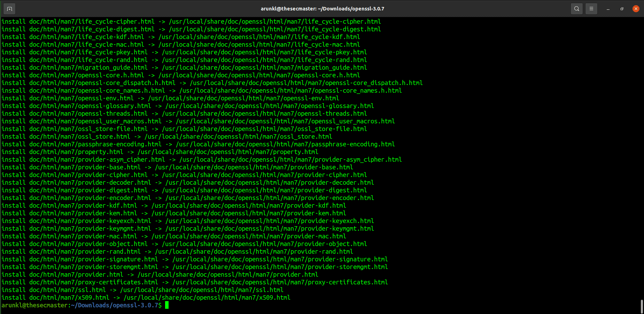The width and height of the screenshot is (644, 314).
Task: Click the terminal scrollbar thumb
Action: [642, 306]
